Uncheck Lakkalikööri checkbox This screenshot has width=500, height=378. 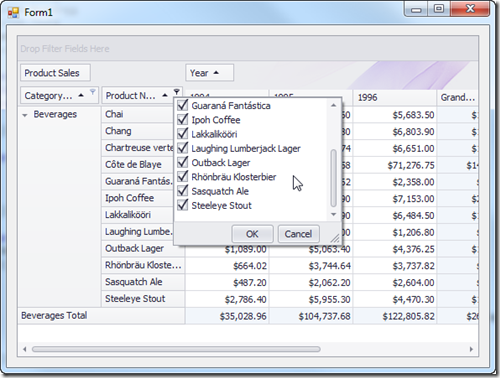pyautogui.click(x=183, y=134)
